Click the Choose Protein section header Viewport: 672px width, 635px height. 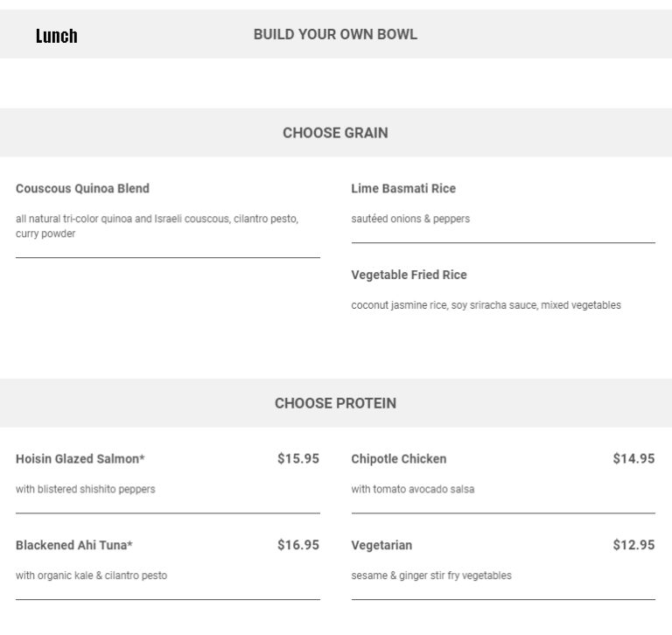click(335, 403)
